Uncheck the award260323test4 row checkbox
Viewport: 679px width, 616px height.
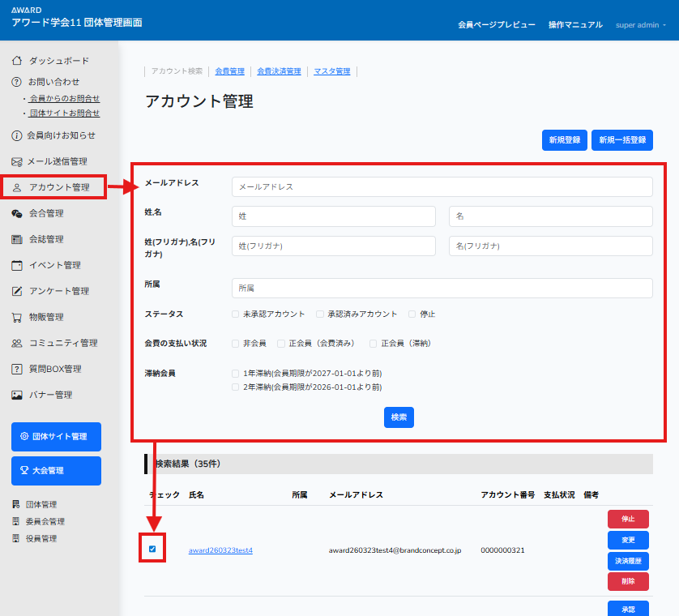[x=152, y=550]
